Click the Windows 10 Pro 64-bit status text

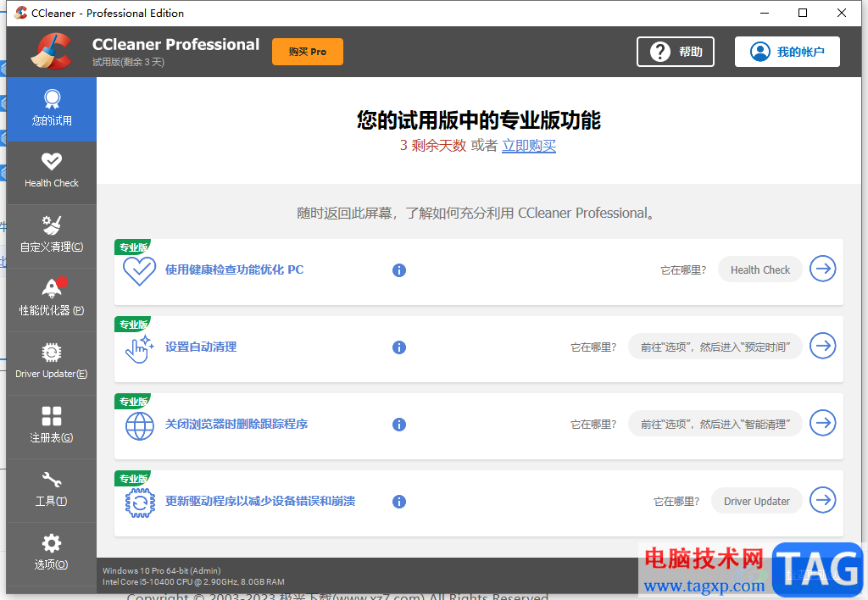pos(162,570)
